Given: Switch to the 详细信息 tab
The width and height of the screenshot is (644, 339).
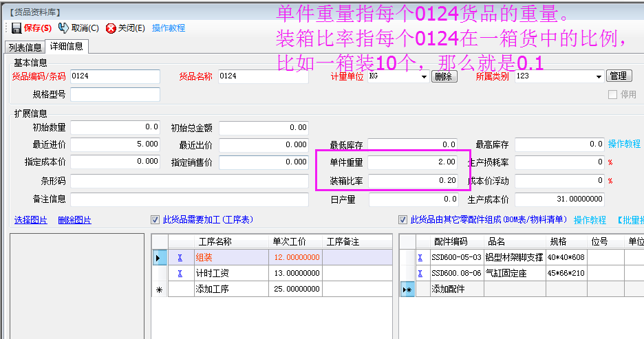Looking at the screenshot, I should tap(67, 47).
